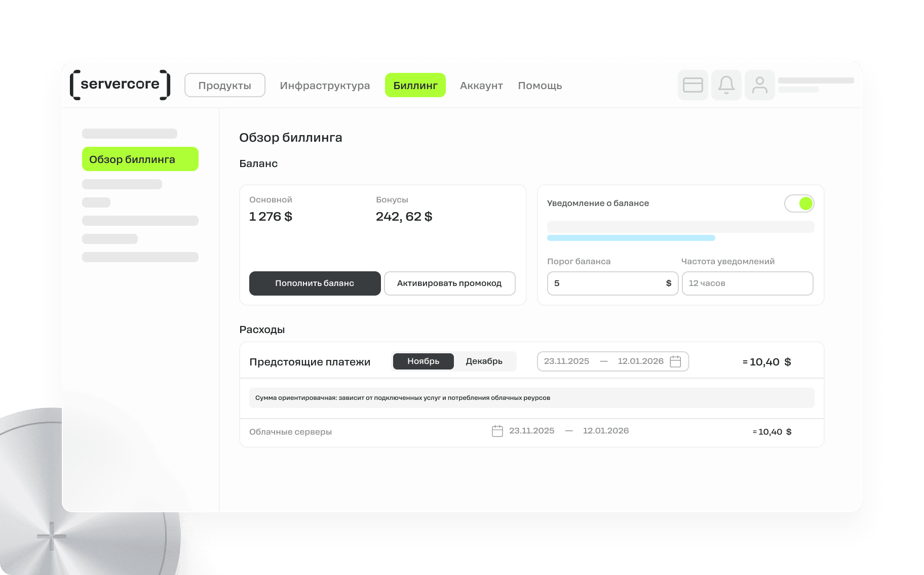Switch to the Ноябрь tab
This screenshot has width=924, height=575.
click(x=423, y=361)
